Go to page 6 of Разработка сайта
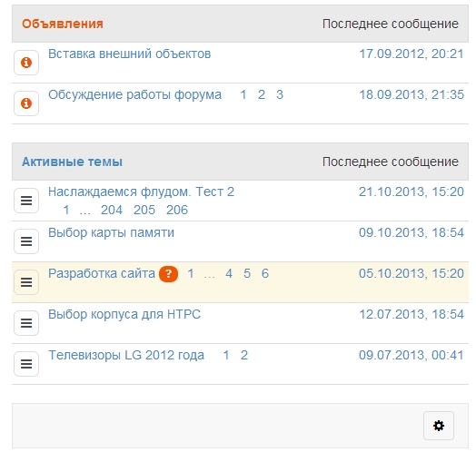 pos(265,273)
